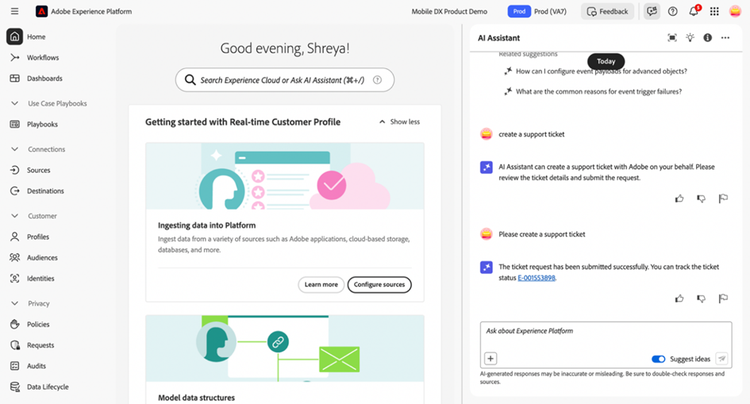Screen dimensions: 750x404
Task: Click the Ingesting data illustration thumbnail
Action: click(x=285, y=176)
